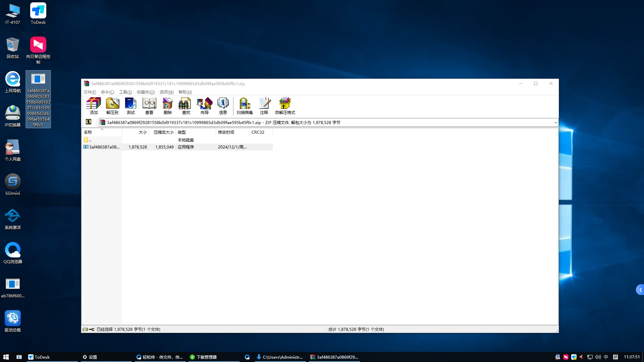644x362 pixels.
Task: Open the 文件(F) menu
Action: tap(90, 92)
